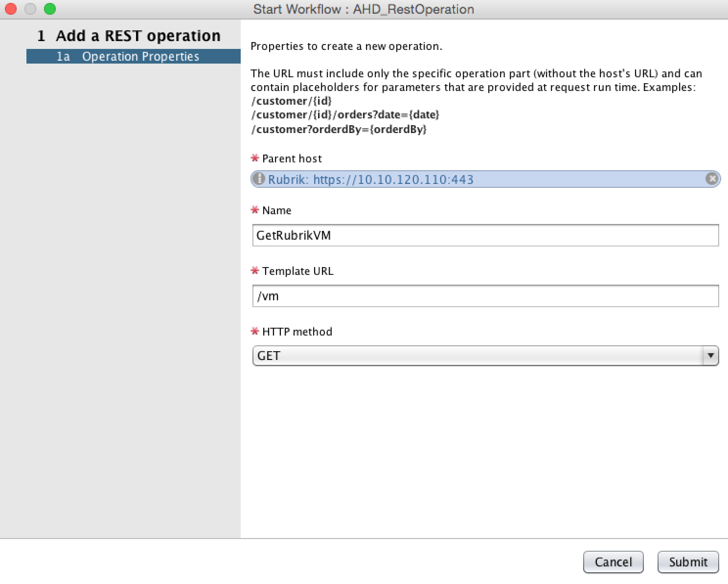Open the GET method combo box
Viewport: 728px width, 584px height.
pos(479,356)
